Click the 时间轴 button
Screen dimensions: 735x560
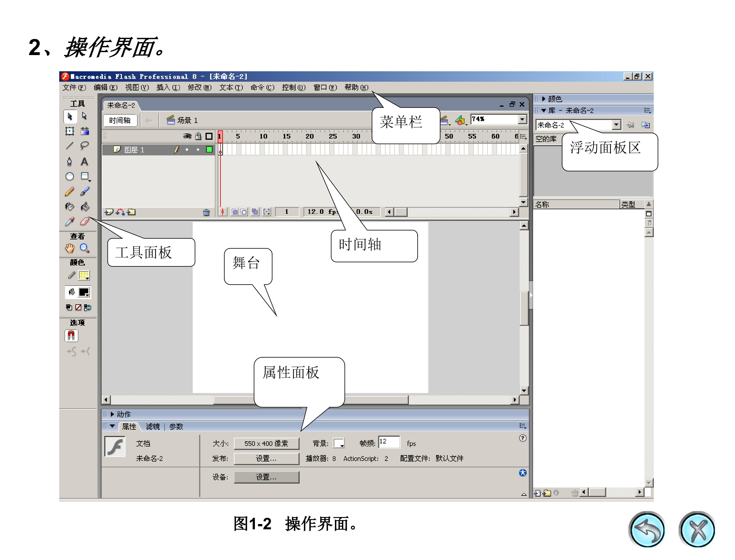120,120
